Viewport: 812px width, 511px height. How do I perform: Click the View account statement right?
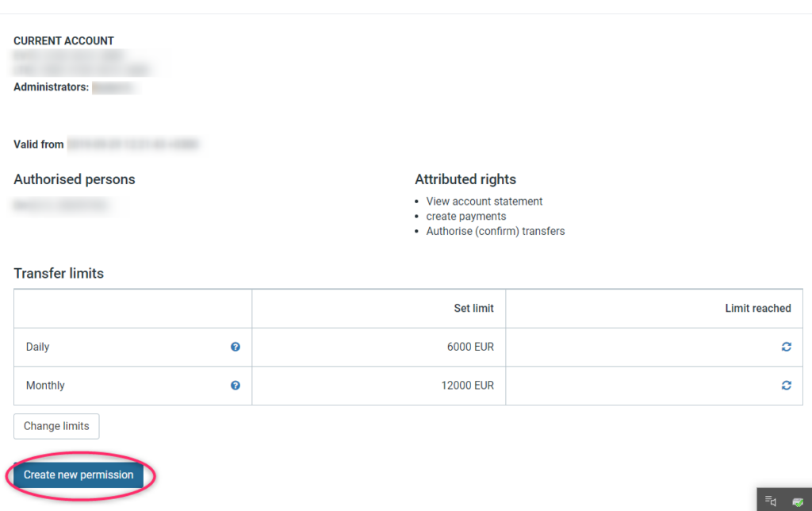click(485, 201)
